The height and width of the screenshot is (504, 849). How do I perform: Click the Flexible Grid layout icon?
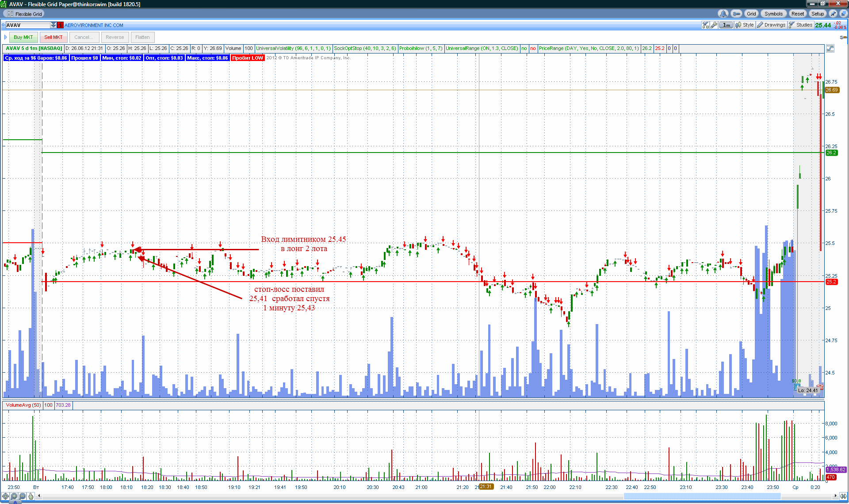coord(10,14)
